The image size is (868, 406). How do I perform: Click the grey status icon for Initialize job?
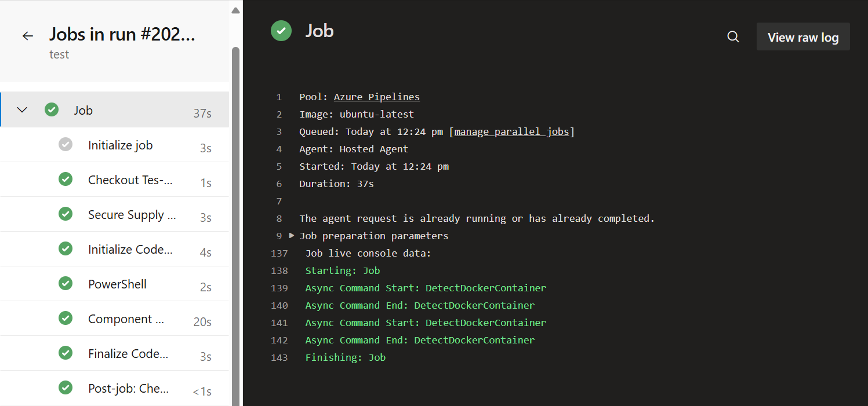click(x=66, y=145)
